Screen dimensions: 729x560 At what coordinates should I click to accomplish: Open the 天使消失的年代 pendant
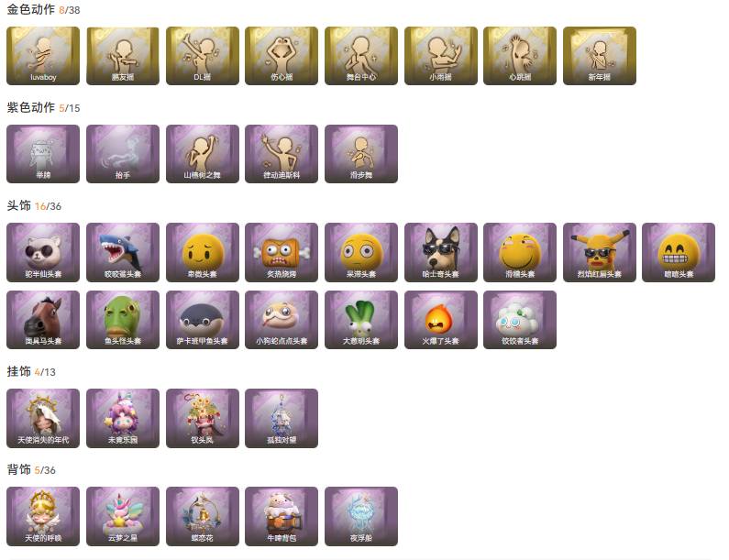(x=43, y=418)
